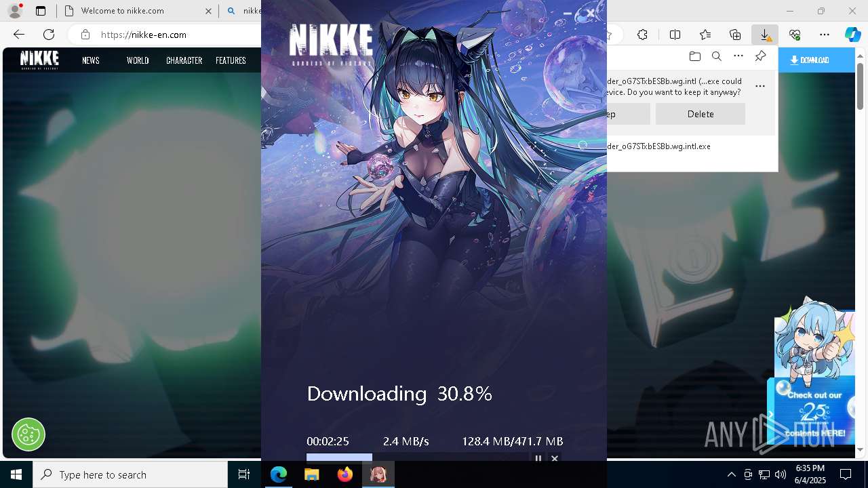Open more options in downloads panel header

(738, 56)
